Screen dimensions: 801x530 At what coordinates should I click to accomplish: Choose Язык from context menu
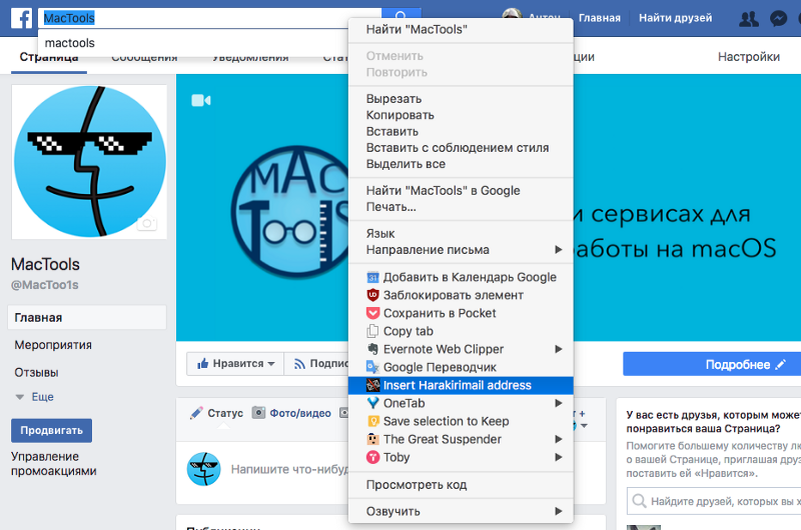[x=460, y=233]
